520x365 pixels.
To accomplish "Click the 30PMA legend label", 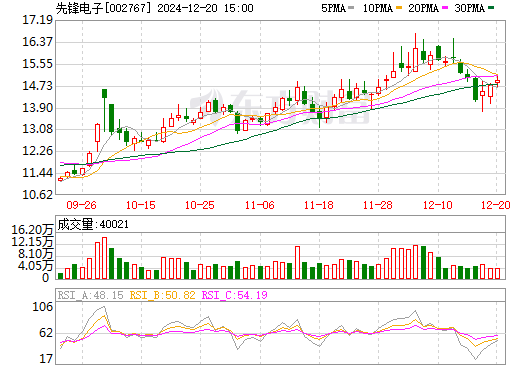I will tap(469, 8).
